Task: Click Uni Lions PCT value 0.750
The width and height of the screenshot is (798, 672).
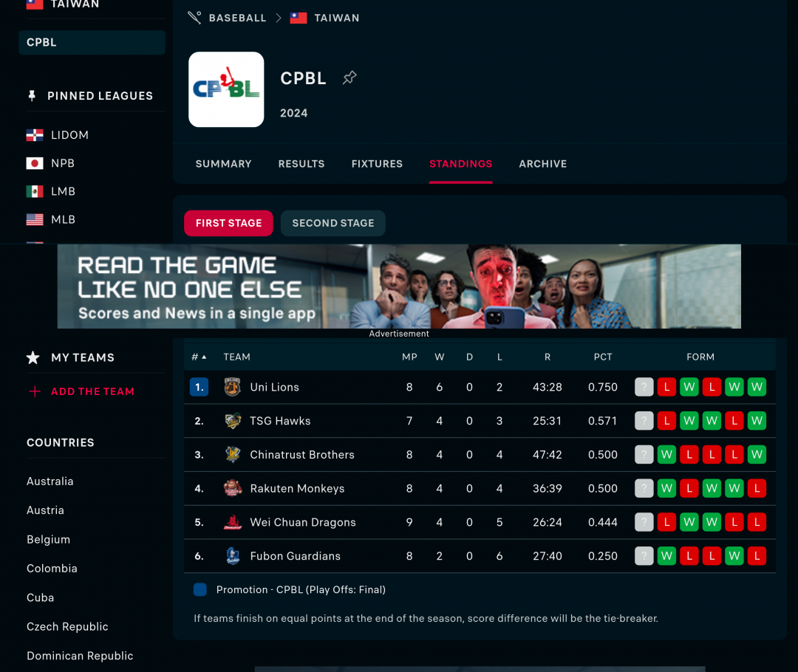Action: (x=603, y=387)
